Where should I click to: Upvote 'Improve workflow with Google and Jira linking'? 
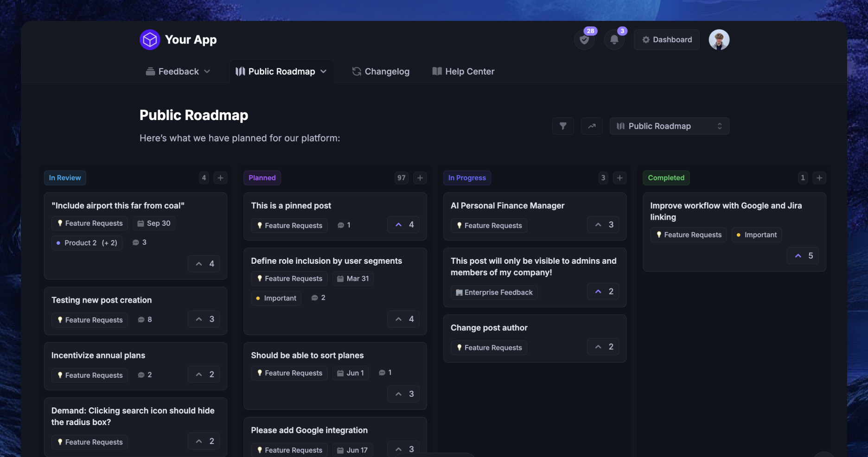tap(803, 255)
